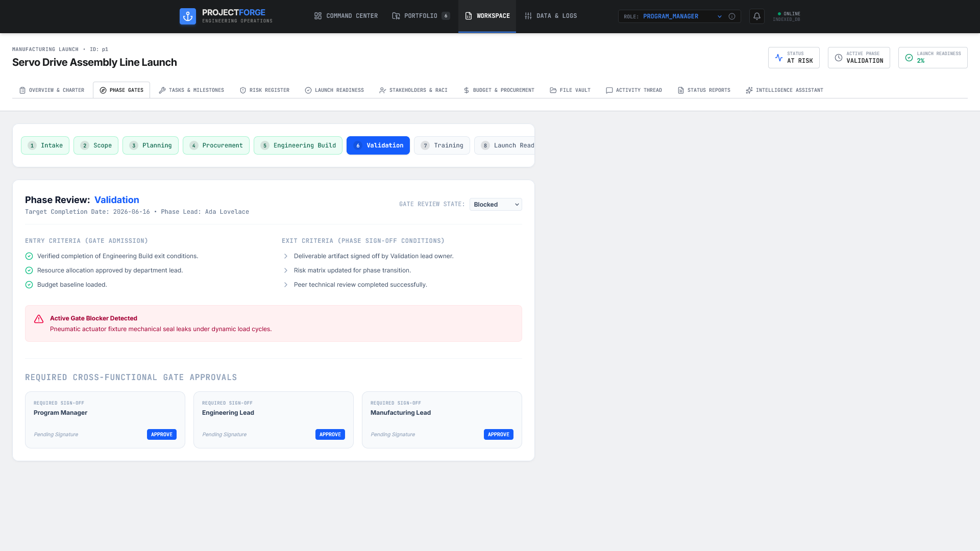The image size is (980, 551).
Task: Click Pending Signature under Program Manager
Action: coord(56,435)
